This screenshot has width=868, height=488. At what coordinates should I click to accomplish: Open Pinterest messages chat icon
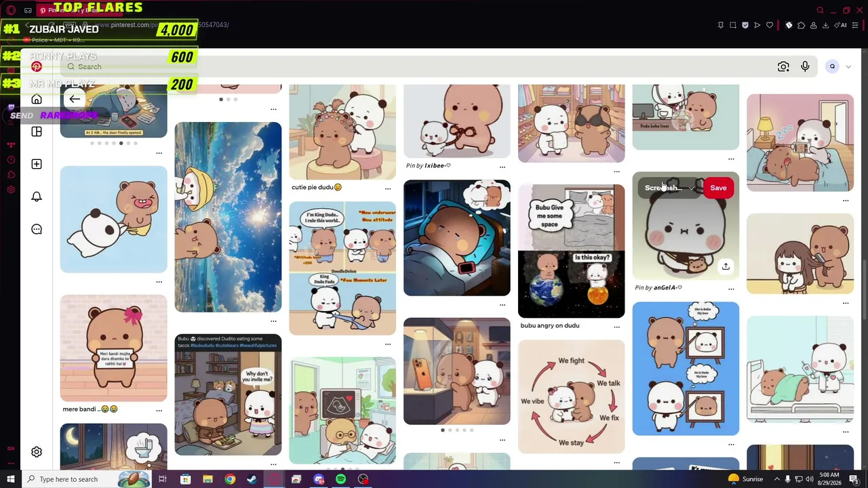click(x=37, y=229)
